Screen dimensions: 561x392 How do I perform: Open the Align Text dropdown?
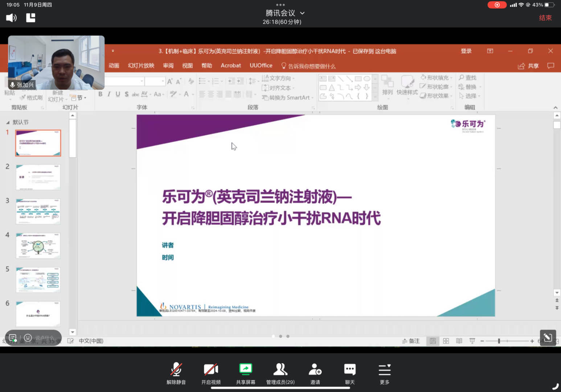pyautogui.click(x=278, y=88)
